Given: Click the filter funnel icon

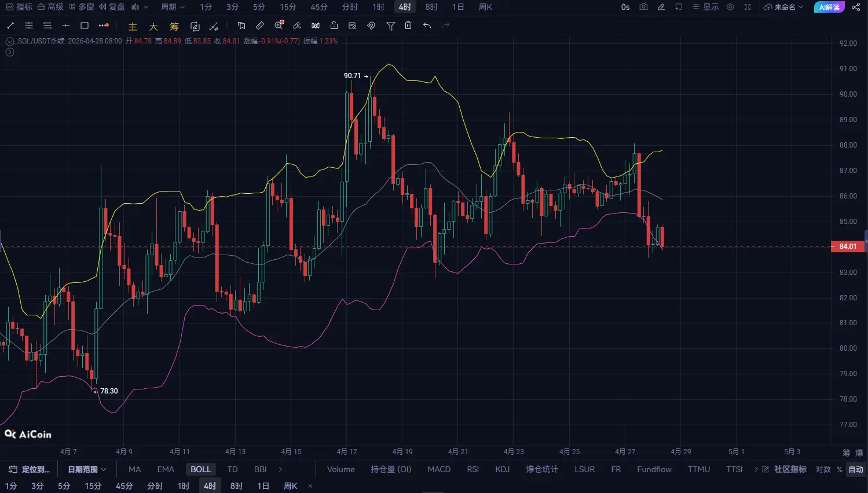Looking at the screenshot, I should point(391,25).
